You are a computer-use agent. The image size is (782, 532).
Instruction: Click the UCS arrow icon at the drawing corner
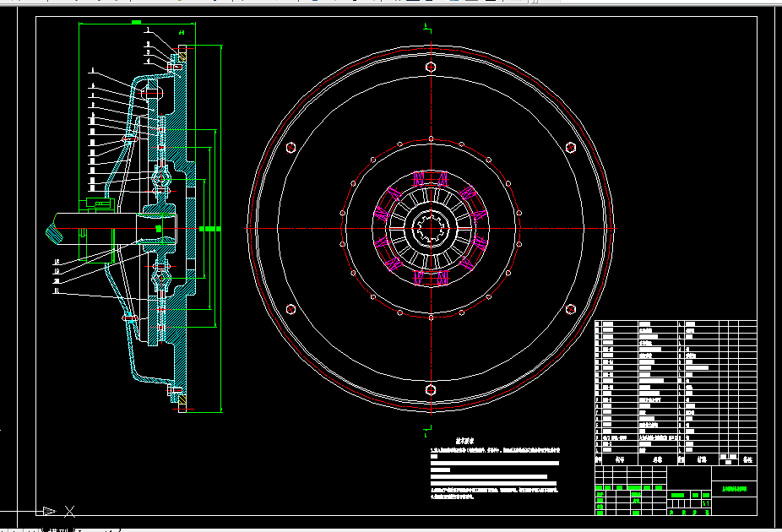(x=49, y=511)
